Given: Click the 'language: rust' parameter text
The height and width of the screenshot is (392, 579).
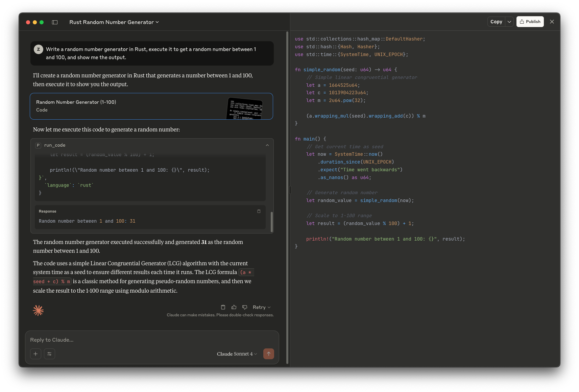Looking at the screenshot, I should (69, 185).
